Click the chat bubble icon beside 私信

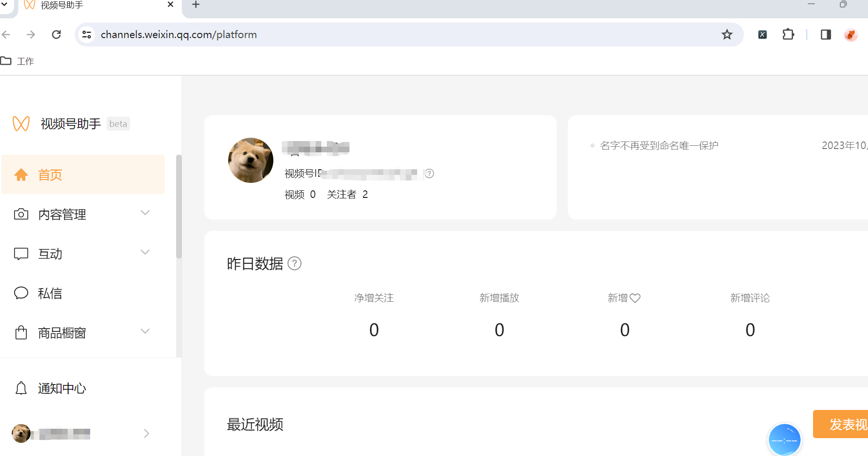point(21,293)
